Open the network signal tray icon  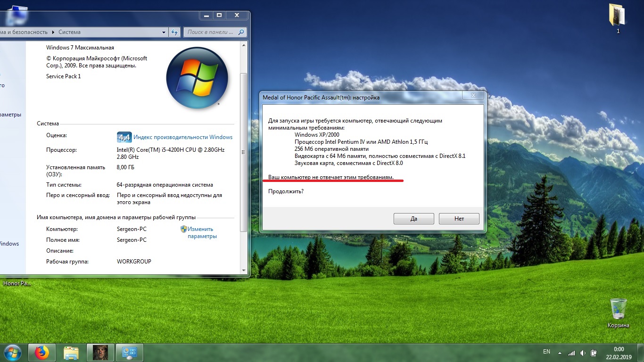coord(571,353)
